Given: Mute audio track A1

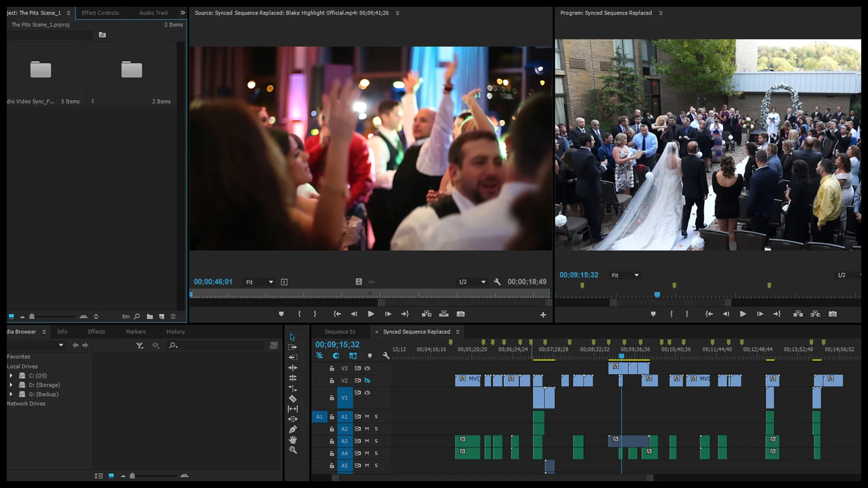Looking at the screenshot, I should tap(367, 417).
